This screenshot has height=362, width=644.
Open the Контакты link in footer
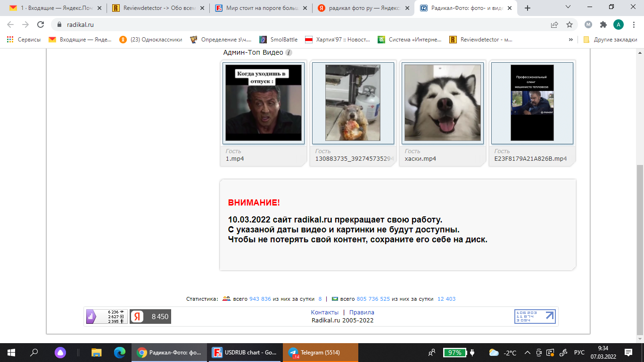coord(324,313)
